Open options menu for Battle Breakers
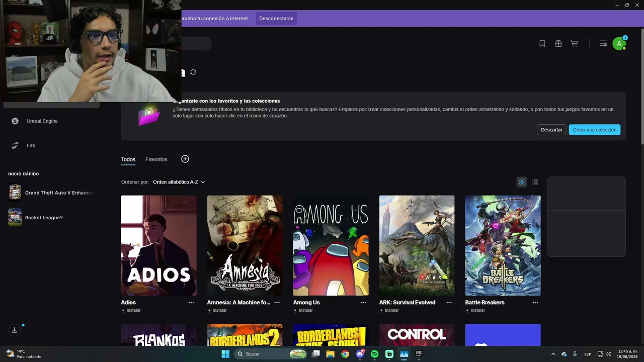The width and height of the screenshot is (644, 362). coord(535,303)
